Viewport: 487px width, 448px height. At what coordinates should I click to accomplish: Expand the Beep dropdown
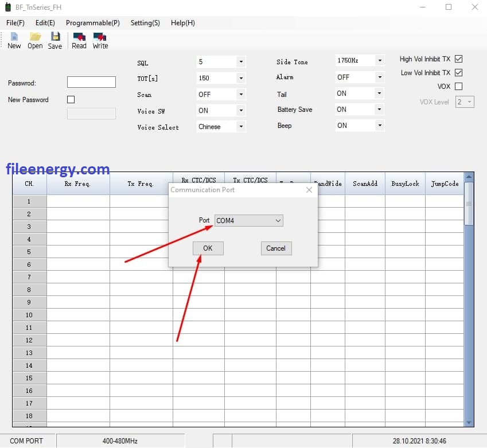pyautogui.click(x=380, y=126)
